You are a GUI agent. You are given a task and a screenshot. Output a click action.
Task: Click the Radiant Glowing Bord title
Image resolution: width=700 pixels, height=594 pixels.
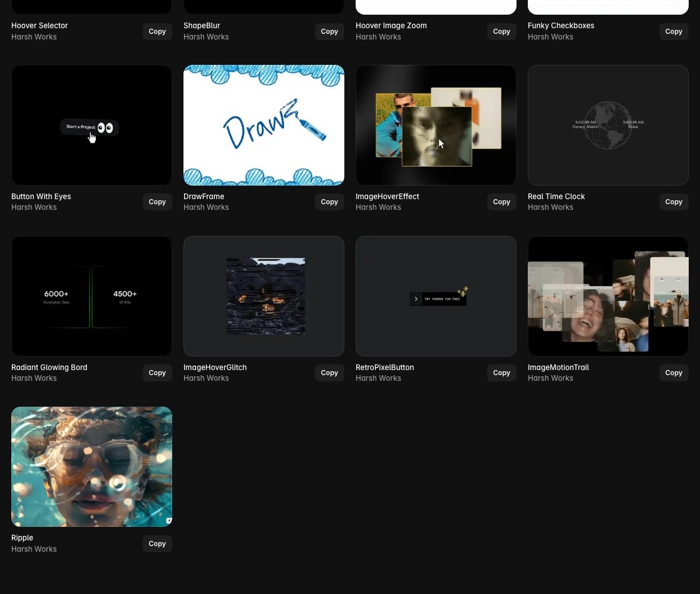pos(49,367)
